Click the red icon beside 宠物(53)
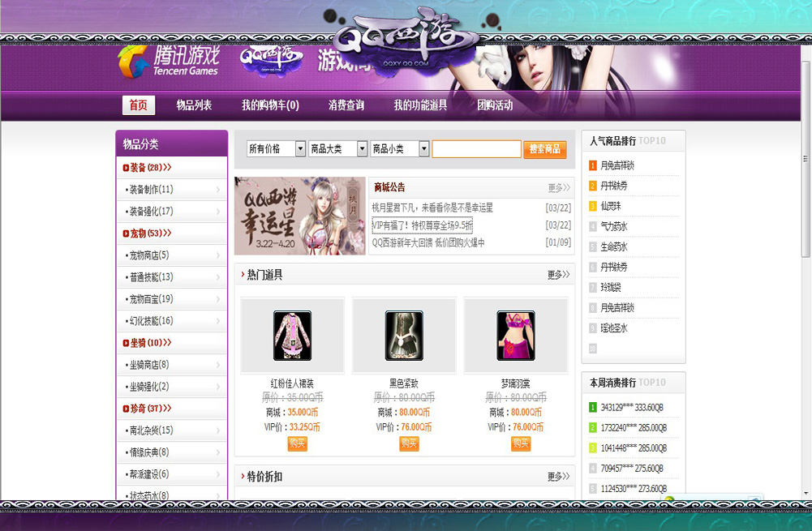Screen dimensions: 812x531 tap(126, 233)
